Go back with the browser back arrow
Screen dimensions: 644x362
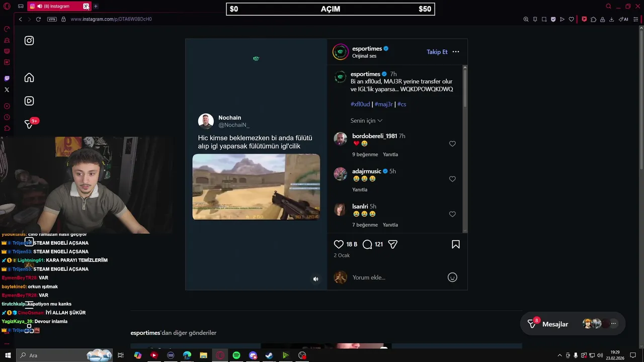[x=20, y=19]
